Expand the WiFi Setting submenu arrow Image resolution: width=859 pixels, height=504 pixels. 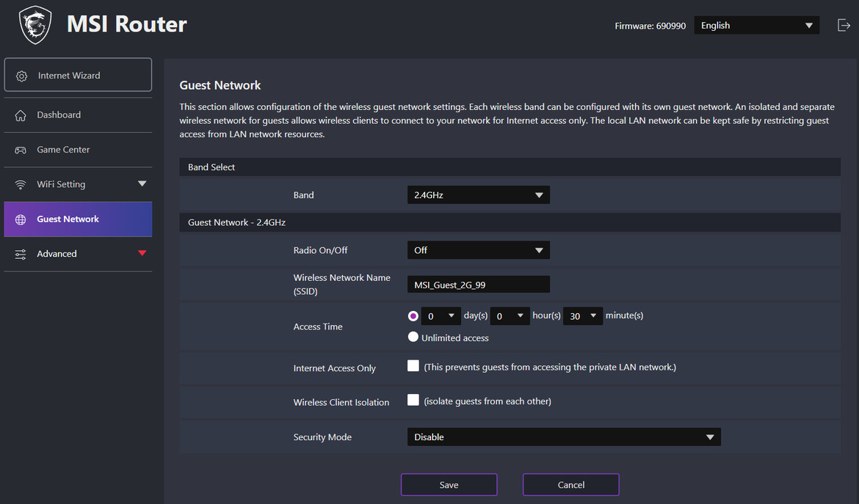coord(142,184)
